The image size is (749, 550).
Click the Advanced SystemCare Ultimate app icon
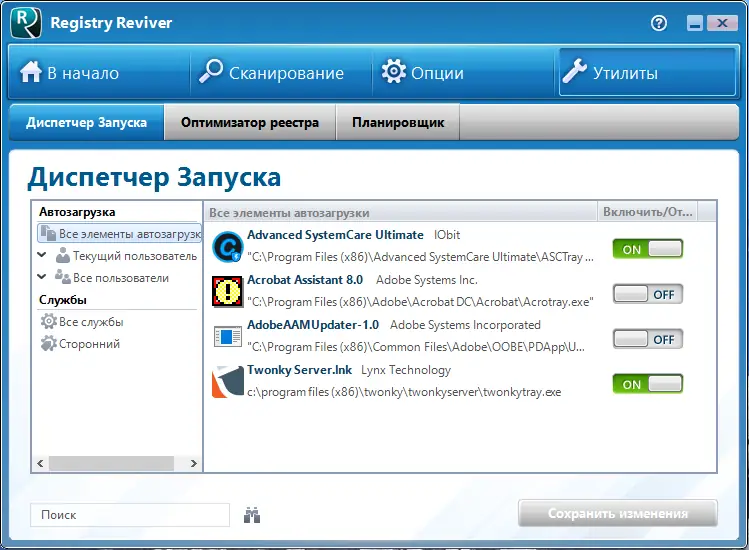[x=228, y=247]
